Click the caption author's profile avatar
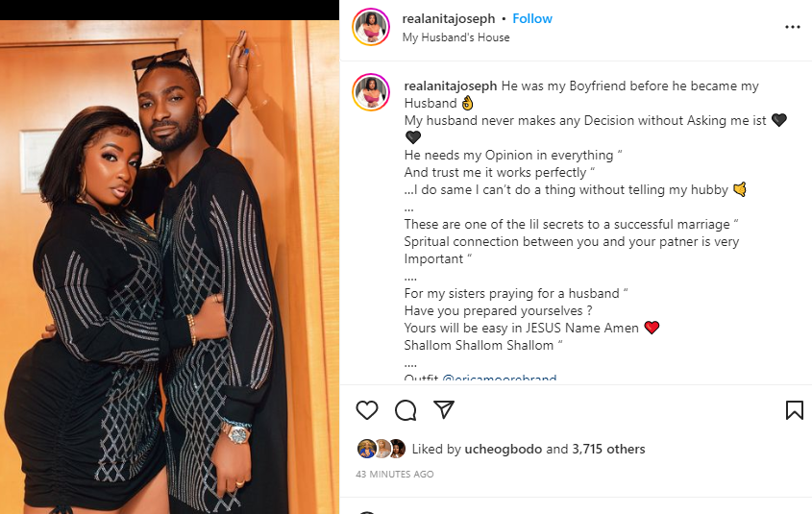This screenshot has width=812, height=514. point(371,92)
